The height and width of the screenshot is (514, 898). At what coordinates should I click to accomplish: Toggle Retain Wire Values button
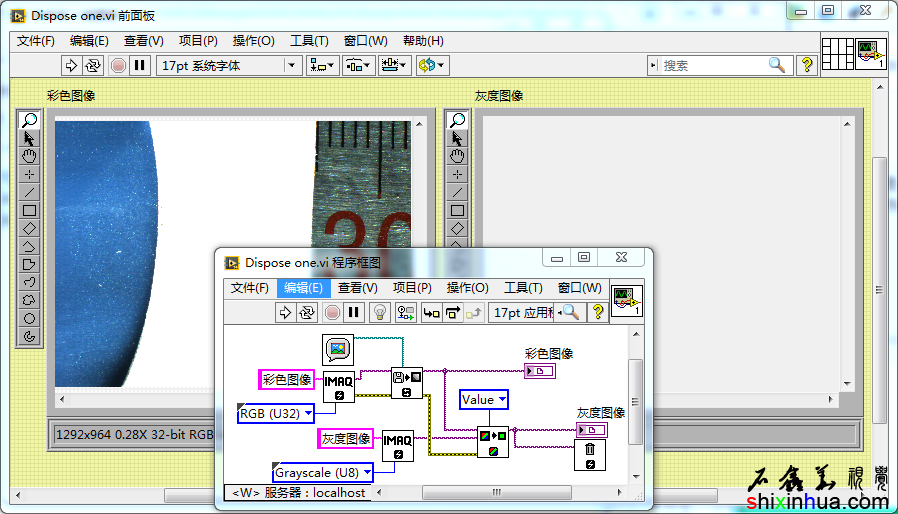[405, 312]
